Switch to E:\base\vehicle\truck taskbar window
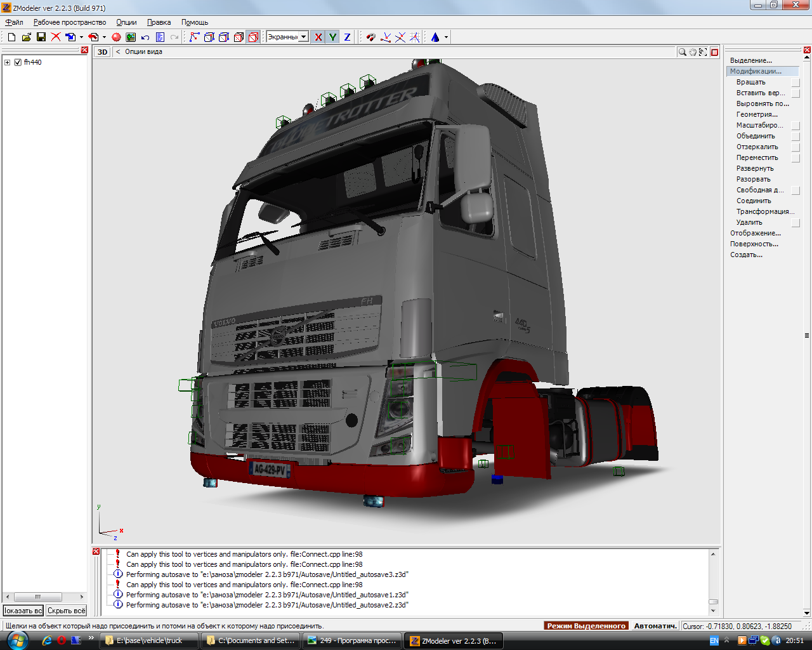 tap(148, 640)
